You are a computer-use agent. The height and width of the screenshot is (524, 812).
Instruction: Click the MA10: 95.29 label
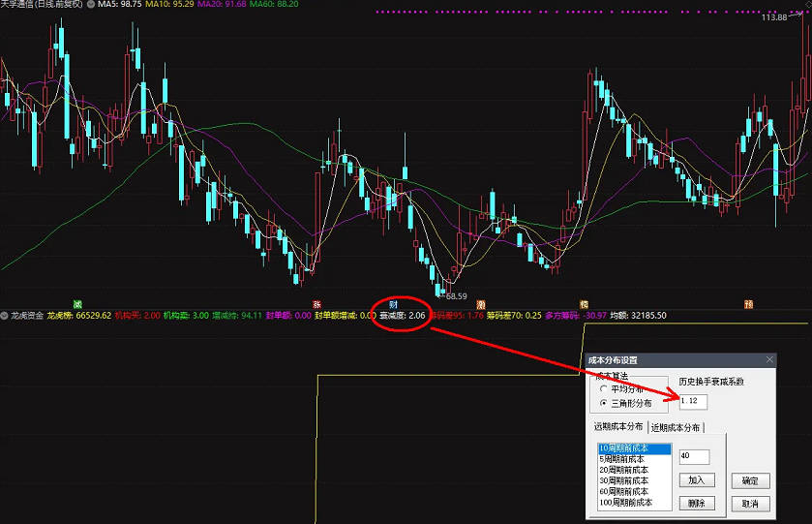pyautogui.click(x=170, y=4)
